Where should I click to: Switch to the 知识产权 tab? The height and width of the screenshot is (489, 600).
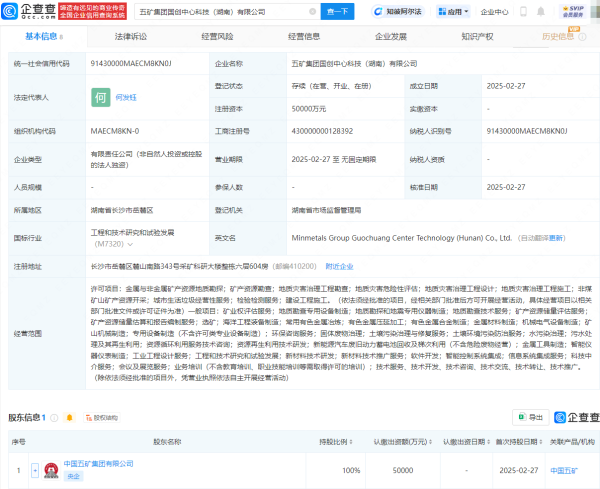pyautogui.click(x=477, y=37)
